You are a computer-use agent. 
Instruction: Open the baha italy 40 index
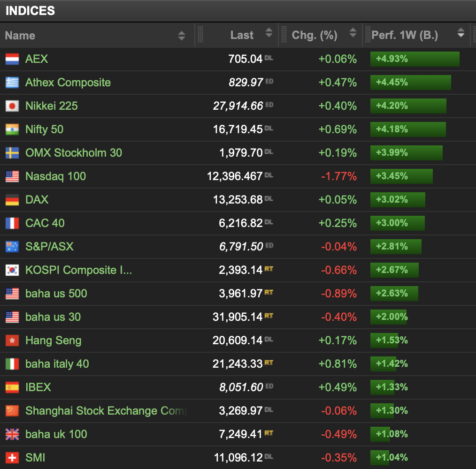tap(57, 364)
